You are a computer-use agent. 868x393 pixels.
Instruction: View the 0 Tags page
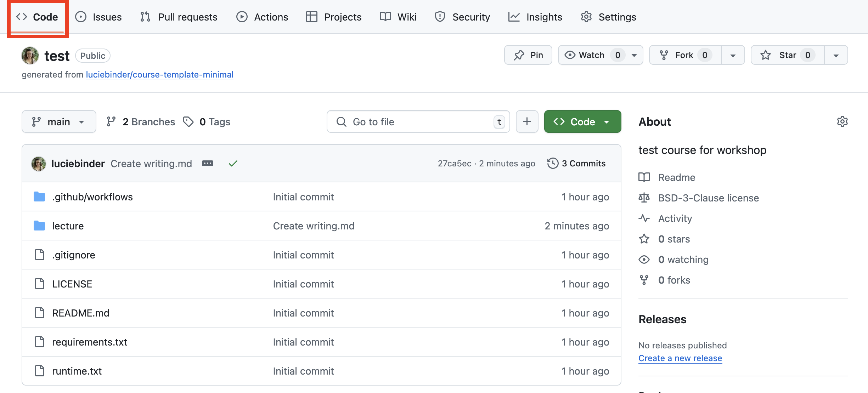tap(207, 122)
